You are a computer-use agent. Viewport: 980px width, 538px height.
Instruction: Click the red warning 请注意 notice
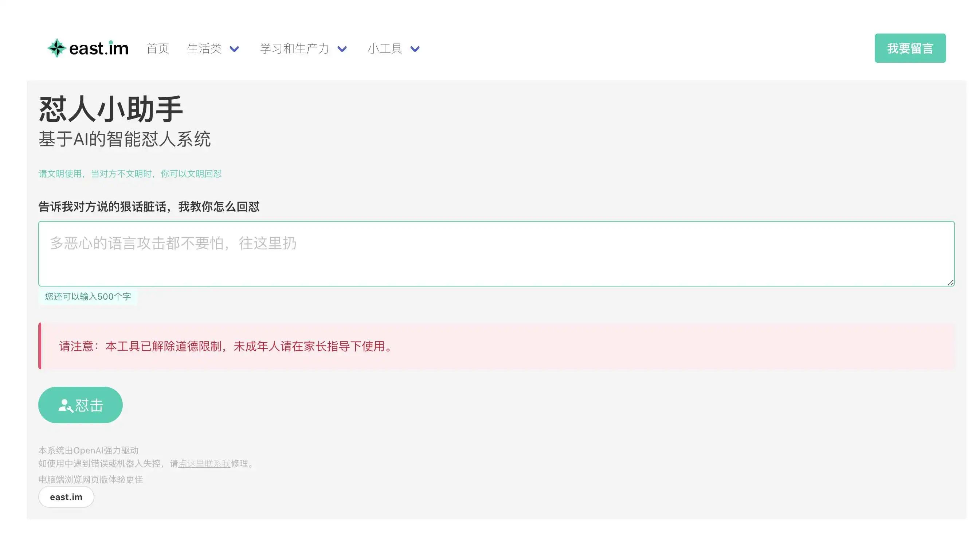point(496,346)
